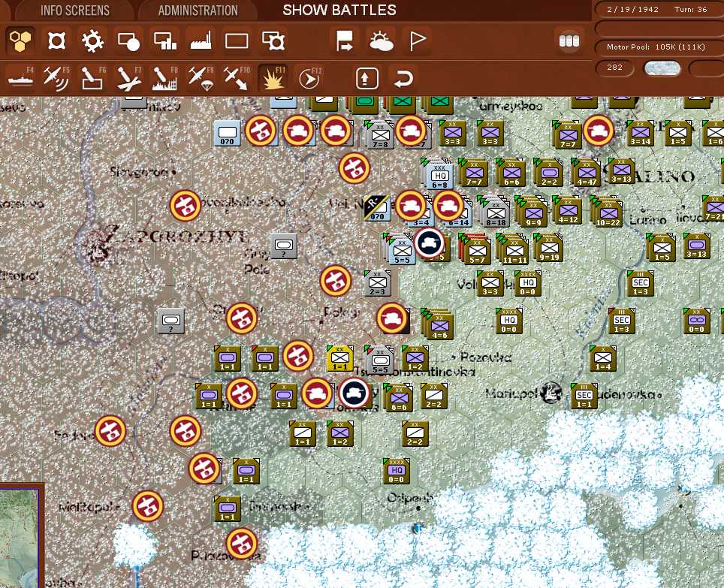Select the F6 bomb unit mode
Viewport: 724px width, 588px height.
(92, 77)
